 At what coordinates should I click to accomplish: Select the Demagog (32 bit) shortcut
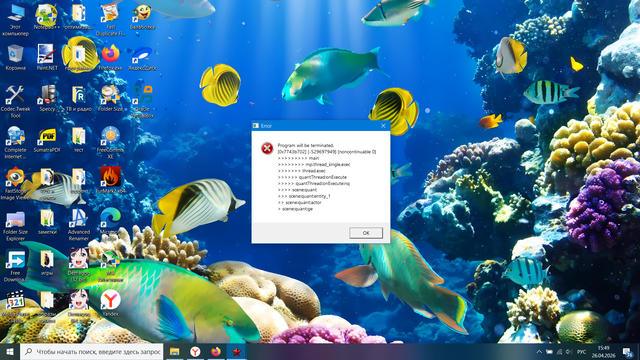click(x=79, y=265)
